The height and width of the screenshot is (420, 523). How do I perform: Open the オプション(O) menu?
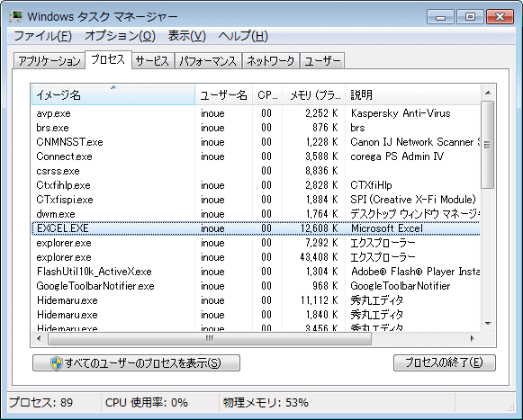click(x=120, y=36)
